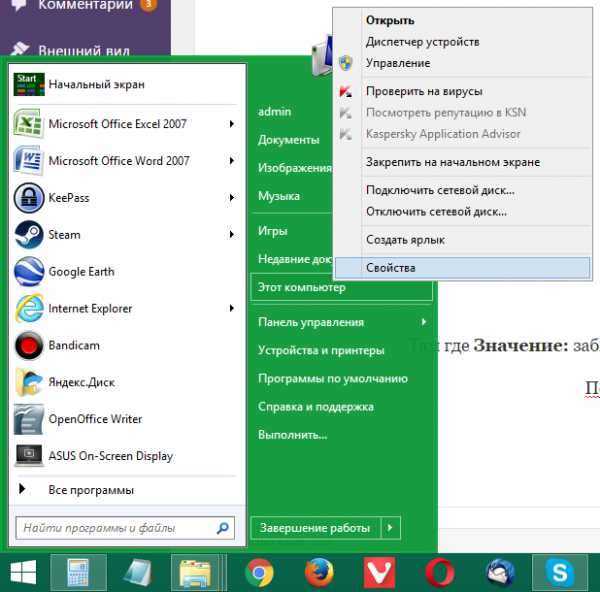Choose Проверить на вирусы
This screenshot has height=592, width=600.
pyautogui.click(x=464, y=91)
